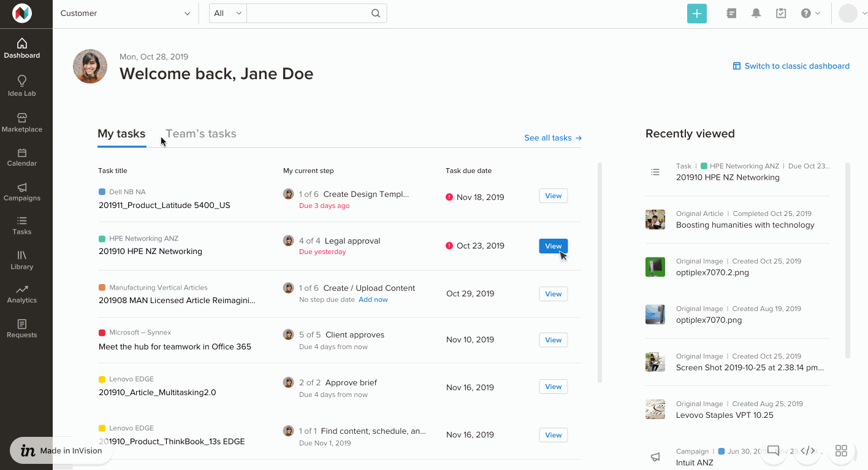Screen dimensions: 868x470
Task: Switch to Team's tasks tab
Action: [200, 134]
